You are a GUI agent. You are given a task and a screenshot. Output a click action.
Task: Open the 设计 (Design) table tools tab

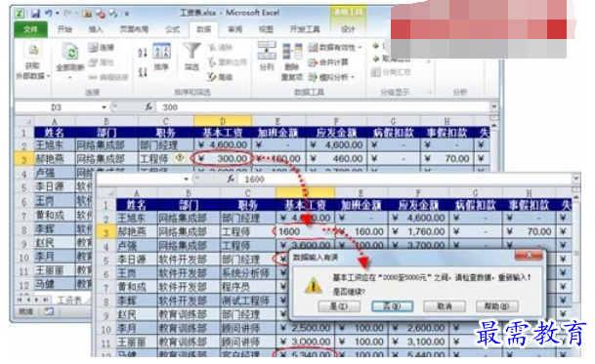point(348,29)
